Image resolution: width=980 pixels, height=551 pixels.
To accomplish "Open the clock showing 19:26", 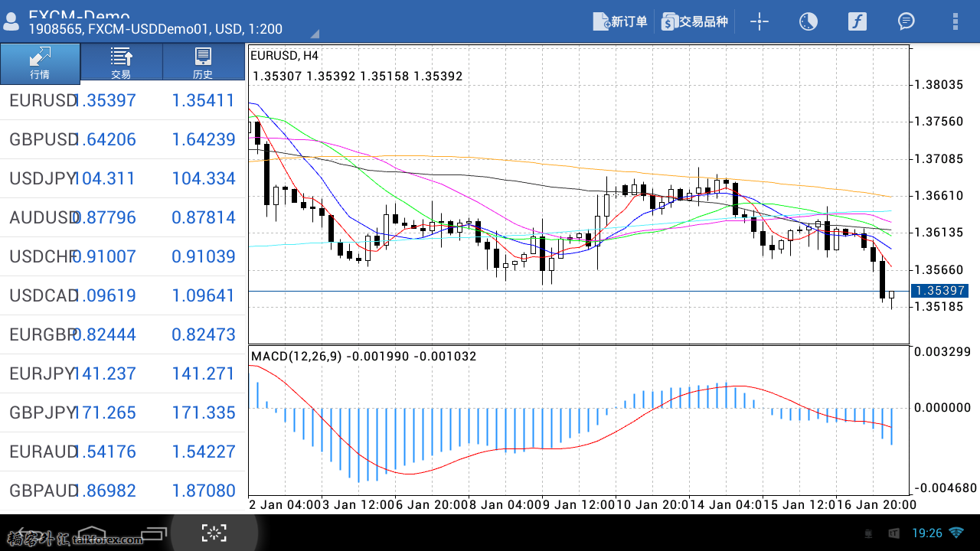I will 927,533.
